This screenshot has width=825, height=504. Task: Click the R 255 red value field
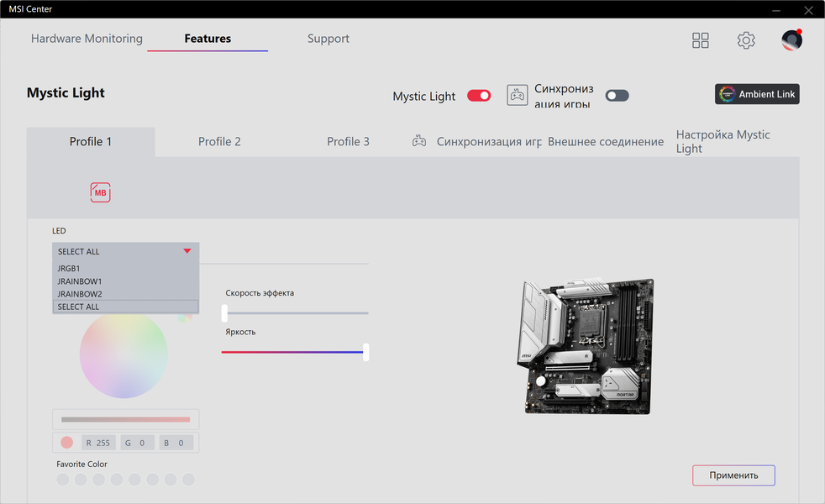coord(98,443)
